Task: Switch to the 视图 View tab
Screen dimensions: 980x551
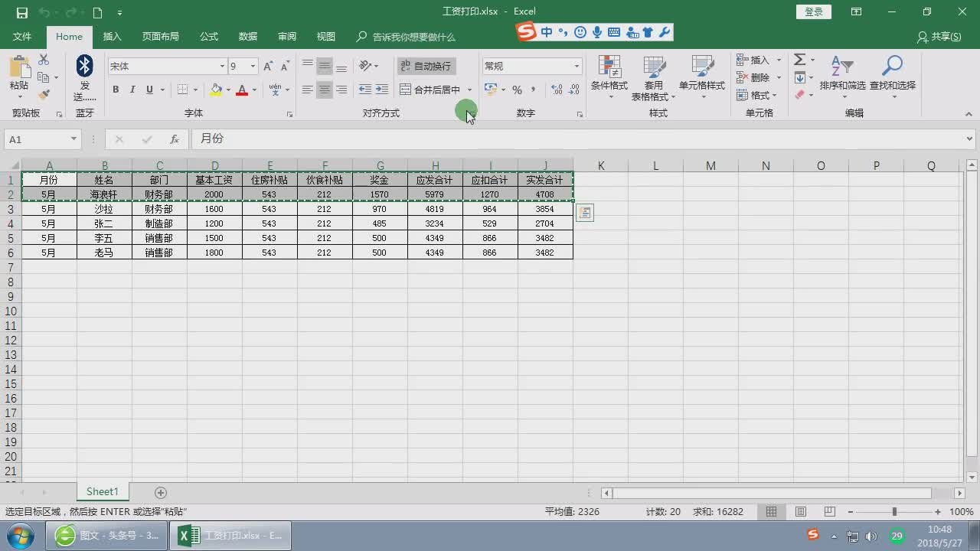Action: (326, 37)
